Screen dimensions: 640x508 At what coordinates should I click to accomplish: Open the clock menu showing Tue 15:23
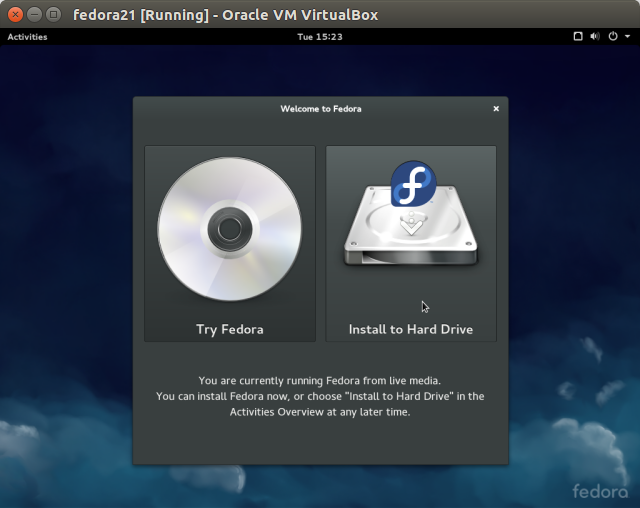point(320,37)
